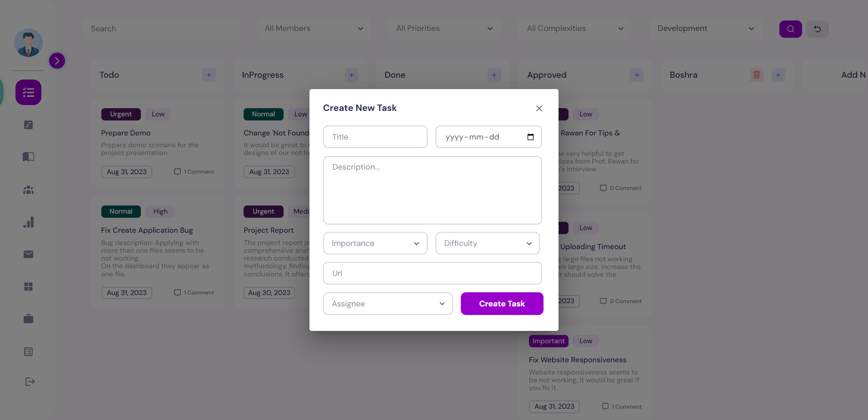The height and width of the screenshot is (420, 868).
Task: Select the tasks checklist icon in sidebar
Action: [28, 92]
